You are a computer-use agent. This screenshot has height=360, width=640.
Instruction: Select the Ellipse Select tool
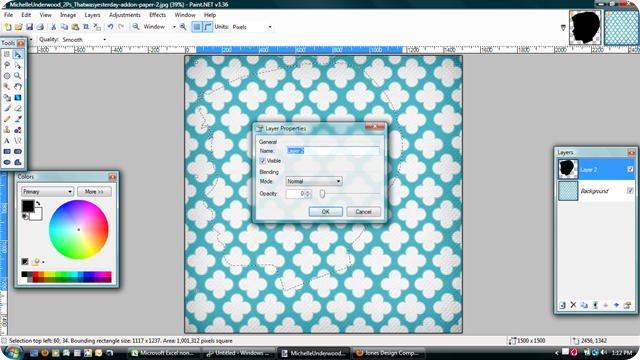point(7,76)
